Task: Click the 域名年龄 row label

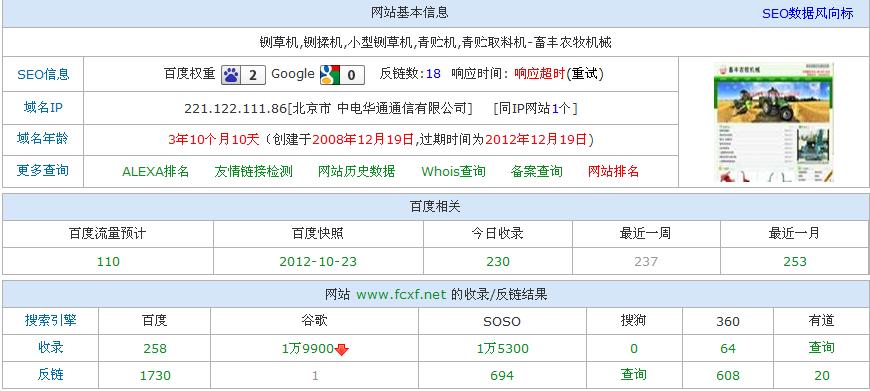Action: (43, 139)
